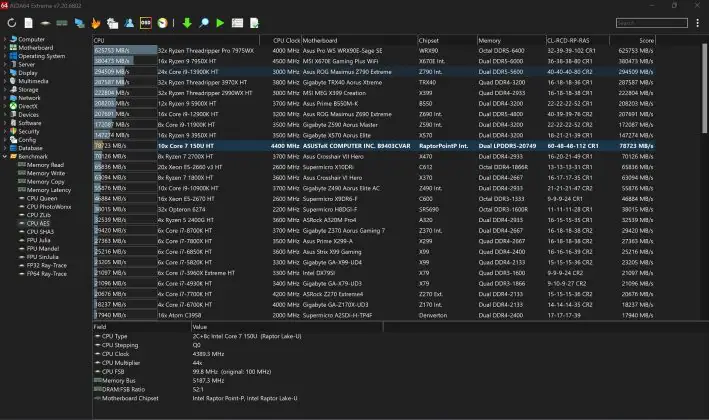Click the Search input field
This screenshot has width=709, height=420.
pyautogui.click(x=652, y=23)
